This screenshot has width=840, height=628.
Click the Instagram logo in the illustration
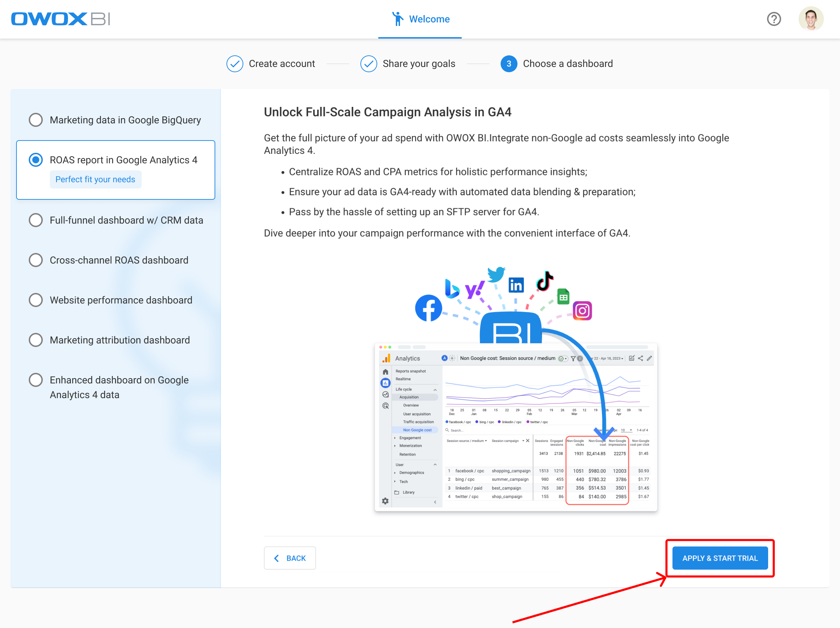click(x=582, y=311)
